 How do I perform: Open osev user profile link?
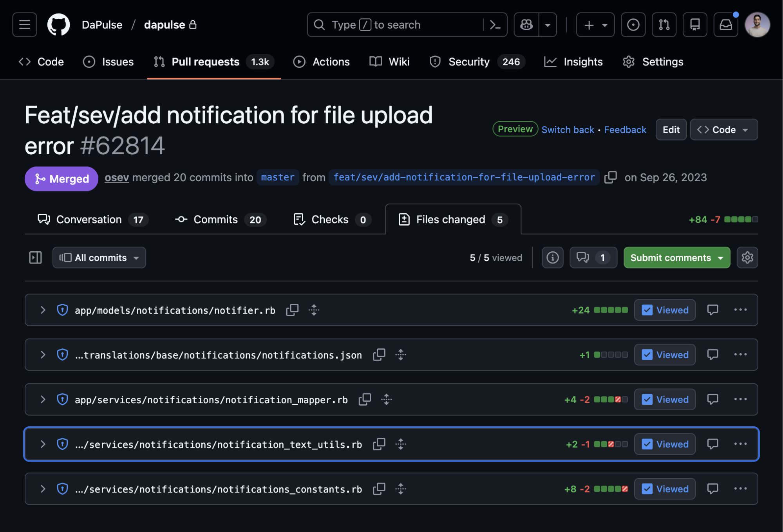(117, 177)
